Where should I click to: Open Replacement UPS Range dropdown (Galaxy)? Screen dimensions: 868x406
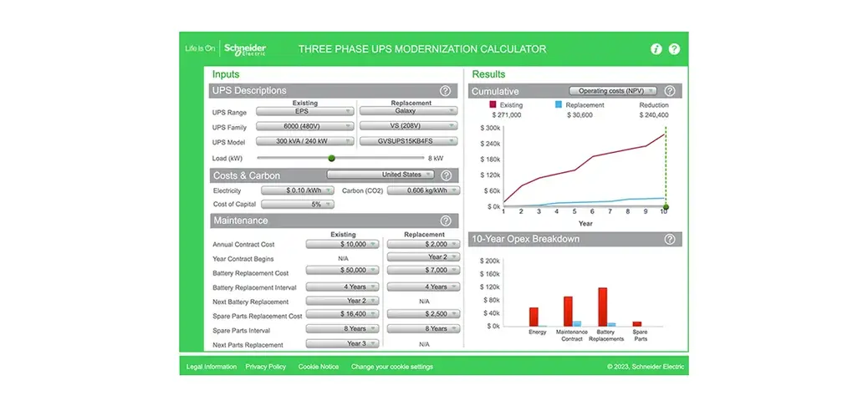coord(409,111)
